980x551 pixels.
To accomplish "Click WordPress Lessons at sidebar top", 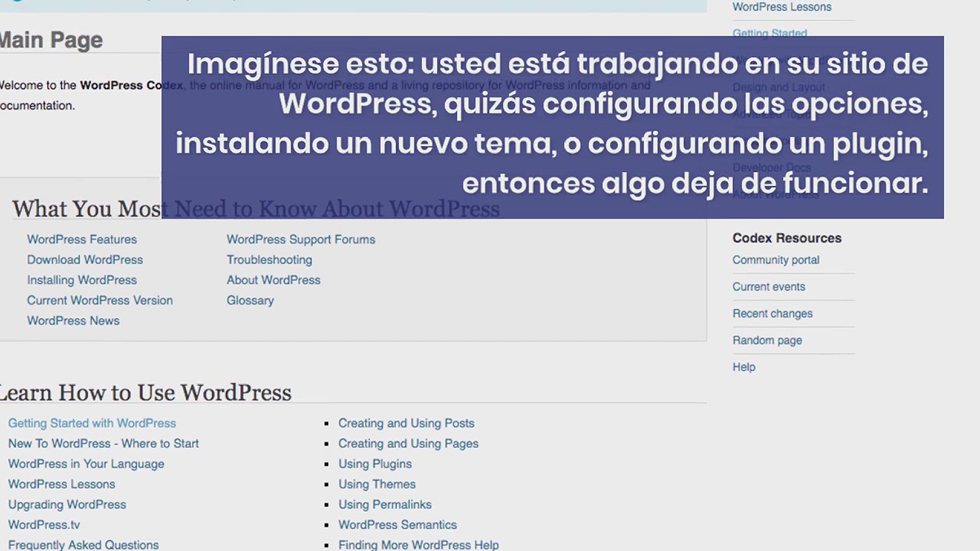I will [781, 7].
